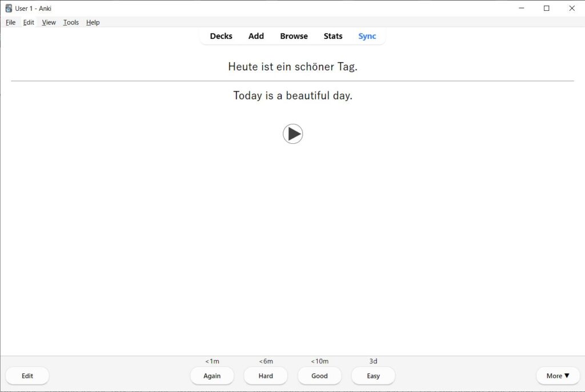Open the More options dropdown
585x392 pixels.
pyautogui.click(x=558, y=375)
